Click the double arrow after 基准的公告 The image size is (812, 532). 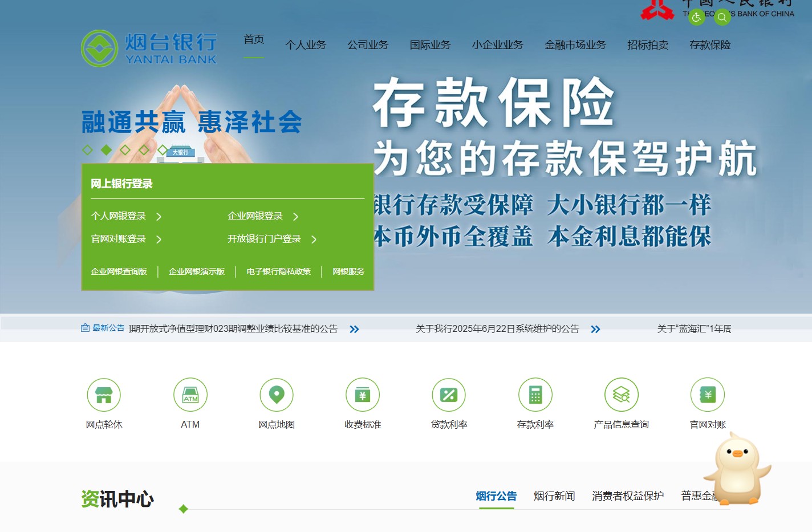354,329
